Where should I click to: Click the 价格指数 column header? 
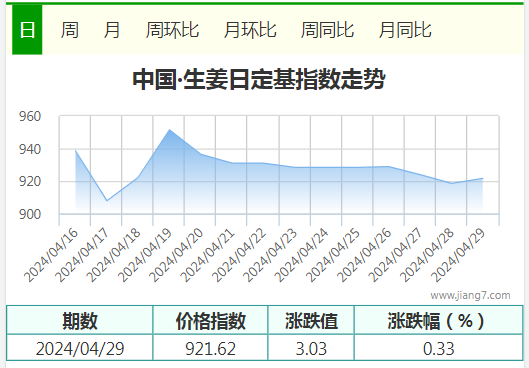click(210, 320)
